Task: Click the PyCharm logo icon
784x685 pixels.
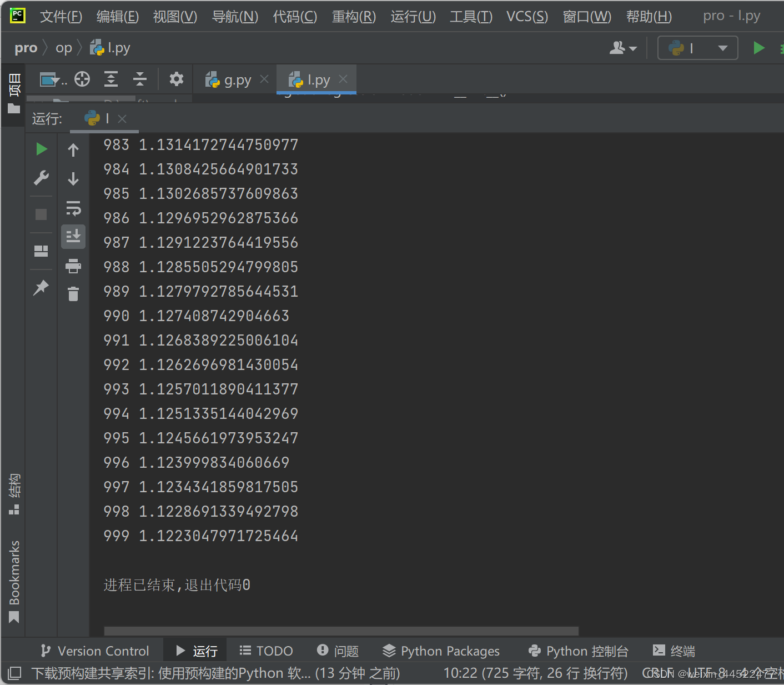Action: 18,16
